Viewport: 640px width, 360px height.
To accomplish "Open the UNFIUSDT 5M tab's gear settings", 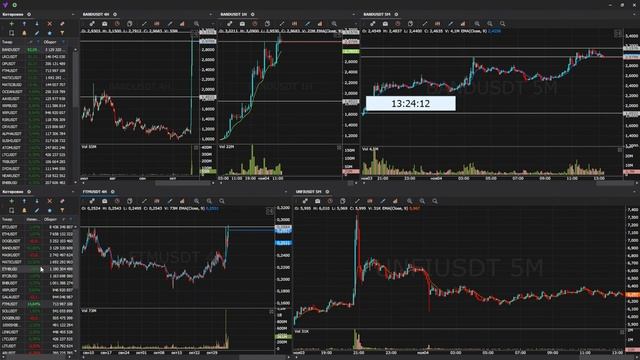I will click(x=327, y=191).
